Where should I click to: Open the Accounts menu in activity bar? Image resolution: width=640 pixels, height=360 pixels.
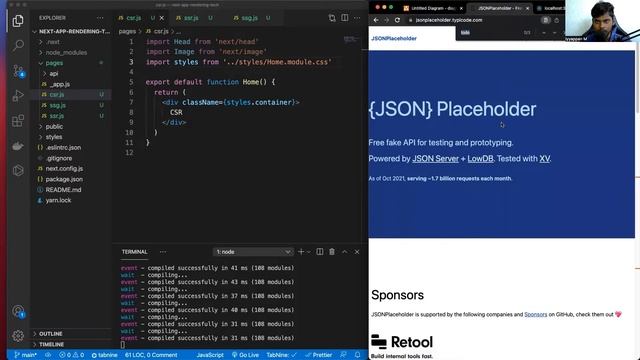pyautogui.click(x=18, y=311)
